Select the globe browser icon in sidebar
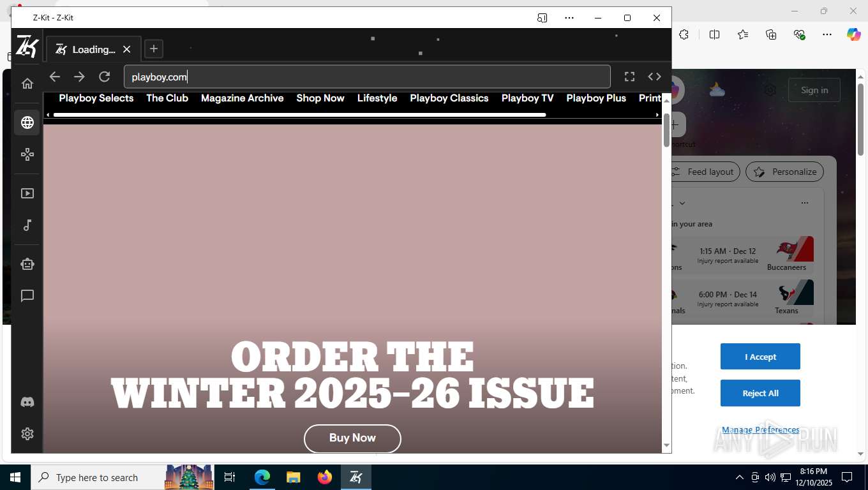This screenshot has height=490, width=868. (27, 122)
